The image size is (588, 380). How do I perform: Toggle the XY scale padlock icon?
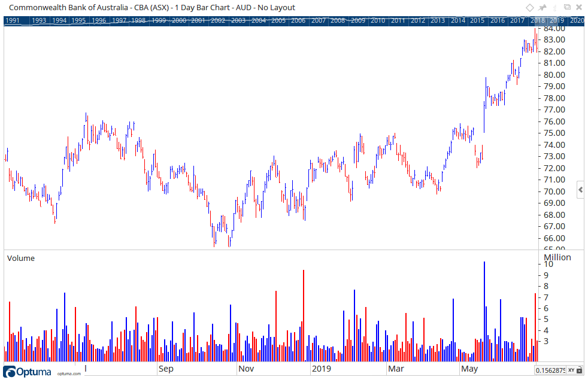tap(579, 370)
